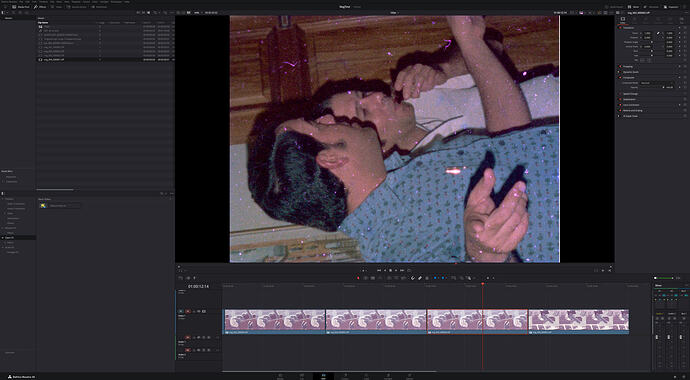Toggle the Stabilization enable switch
This screenshot has width=690, height=380.
click(620, 99)
